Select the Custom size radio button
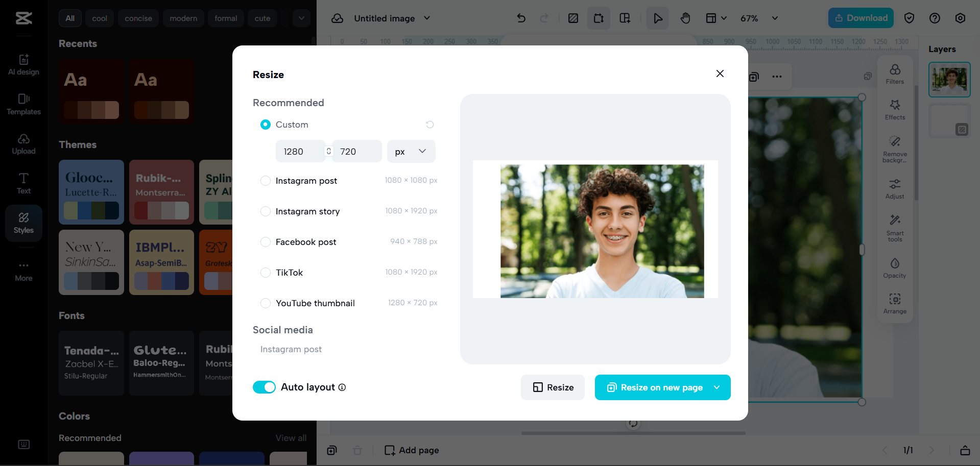 click(266, 125)
